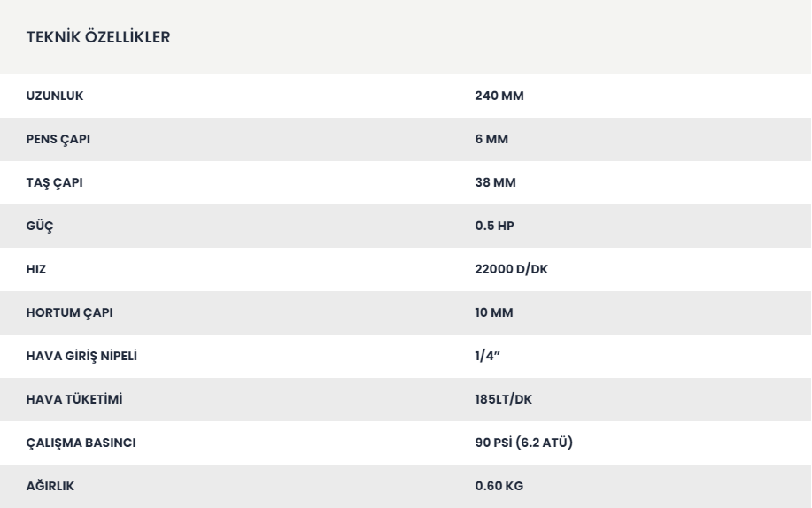Click the 0.60 KG weight value
Viewport: 812px width, 508px height.
pyautogui.click(x=499, y=486)
